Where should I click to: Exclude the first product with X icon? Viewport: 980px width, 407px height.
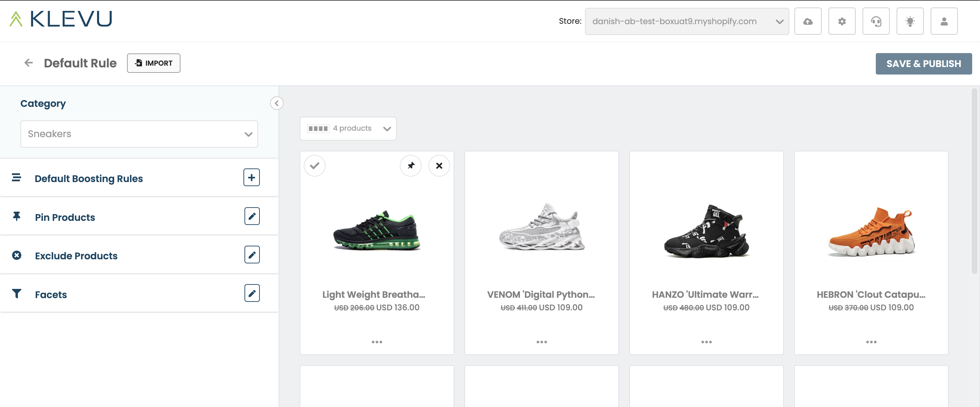(x=439, y=166)
